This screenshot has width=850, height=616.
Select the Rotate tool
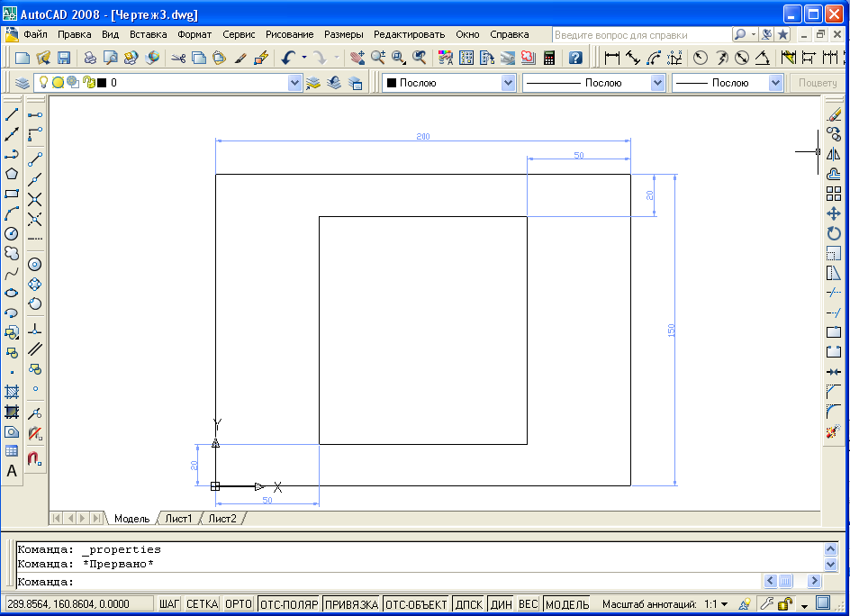pos(834,234)
